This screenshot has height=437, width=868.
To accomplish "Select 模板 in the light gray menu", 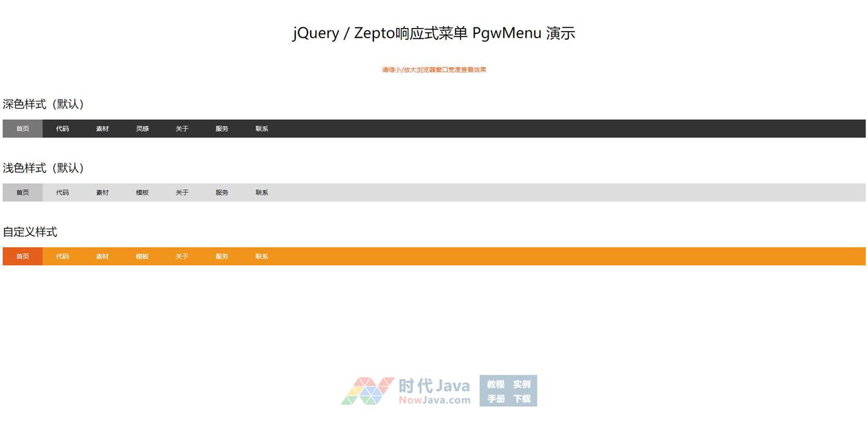I will 142,192.
